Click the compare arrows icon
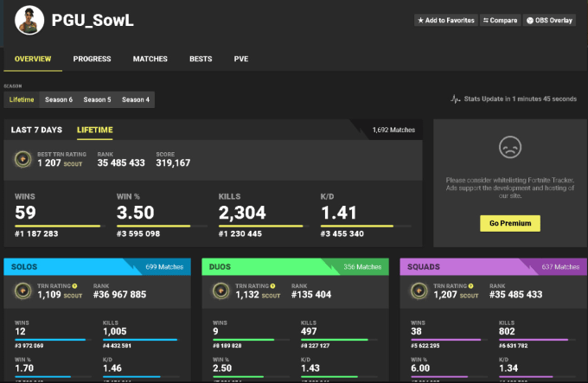 [x=486, y=20]
